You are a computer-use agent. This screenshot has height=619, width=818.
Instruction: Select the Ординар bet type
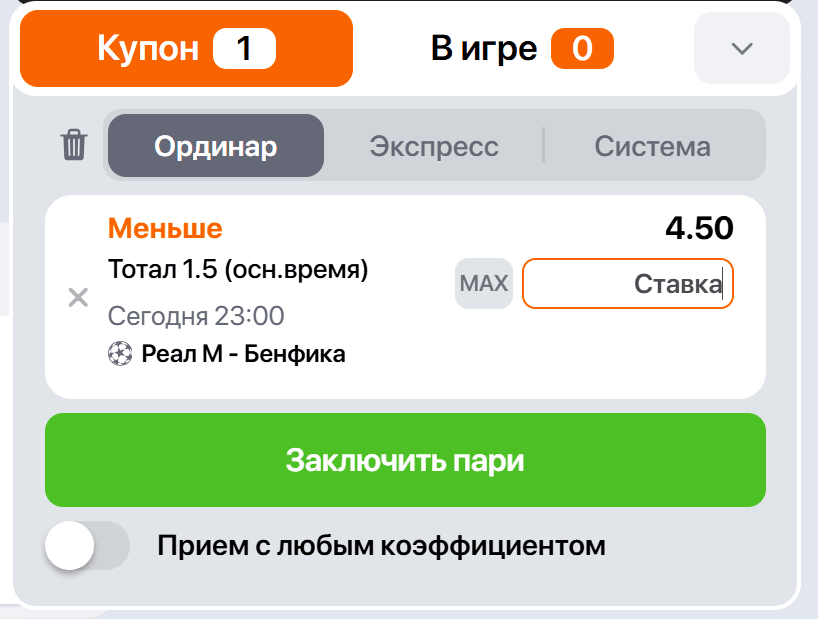click(x=215, y=146)
